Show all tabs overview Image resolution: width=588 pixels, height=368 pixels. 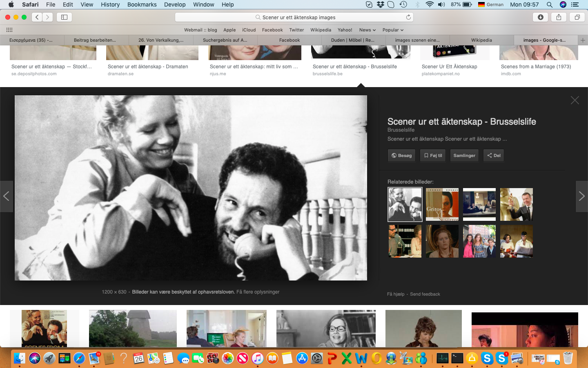[577, 17]
